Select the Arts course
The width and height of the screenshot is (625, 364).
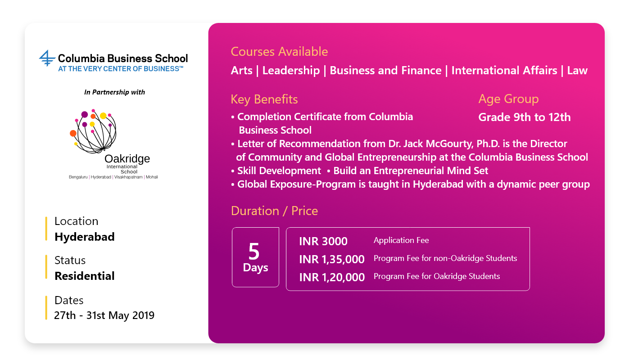tap(241, 71)
